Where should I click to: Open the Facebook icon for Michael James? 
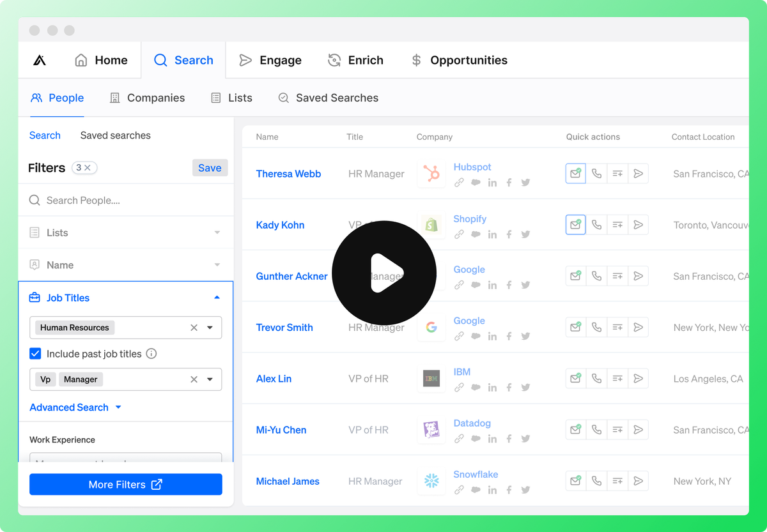[x=509, y=489]
